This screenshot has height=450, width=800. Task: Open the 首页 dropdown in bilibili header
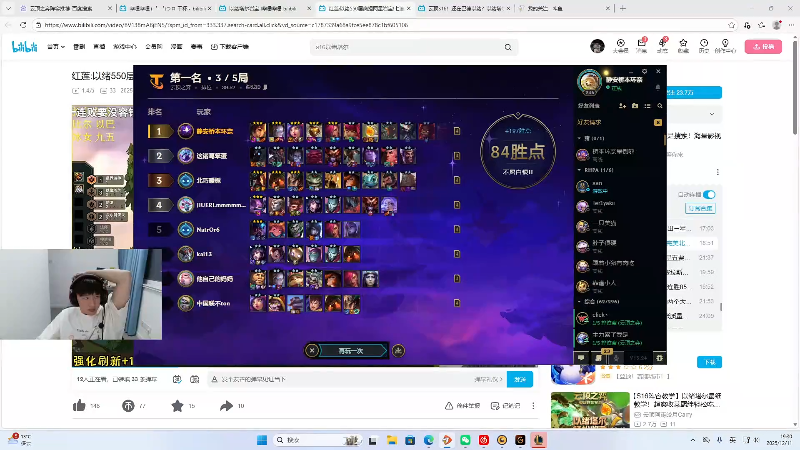[56, 47]
